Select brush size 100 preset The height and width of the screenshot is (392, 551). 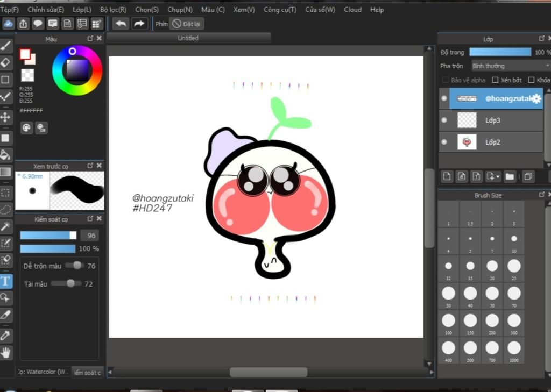pos(448,323)
